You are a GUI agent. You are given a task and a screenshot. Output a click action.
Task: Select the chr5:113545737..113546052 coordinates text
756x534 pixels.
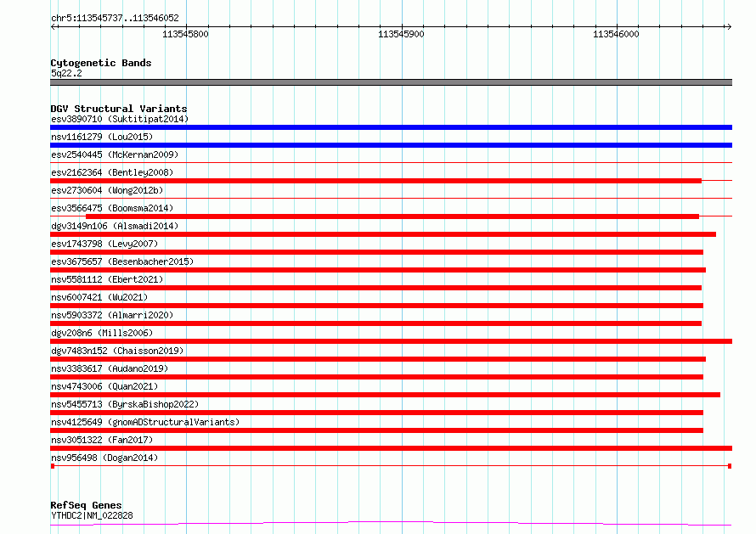[x=115, y=18]
